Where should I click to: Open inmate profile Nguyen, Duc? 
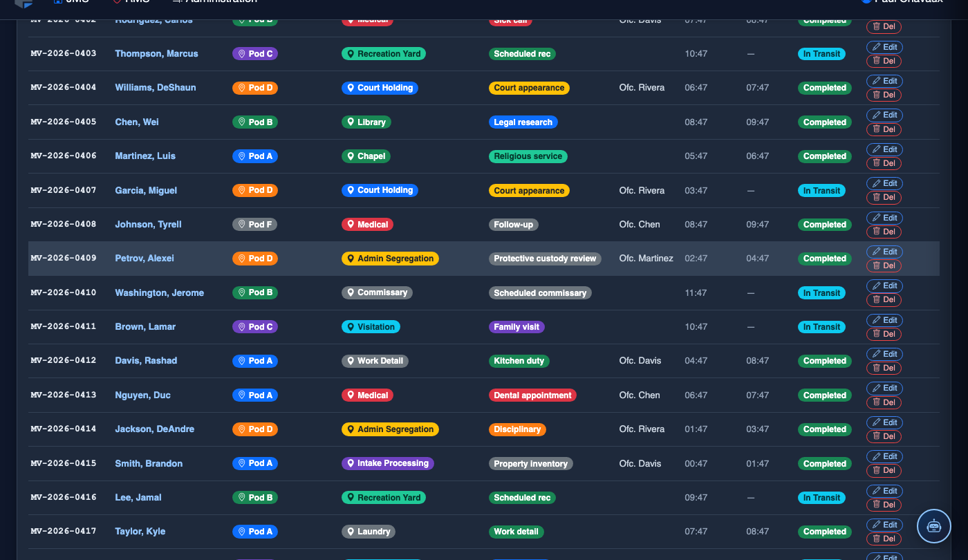142,395
